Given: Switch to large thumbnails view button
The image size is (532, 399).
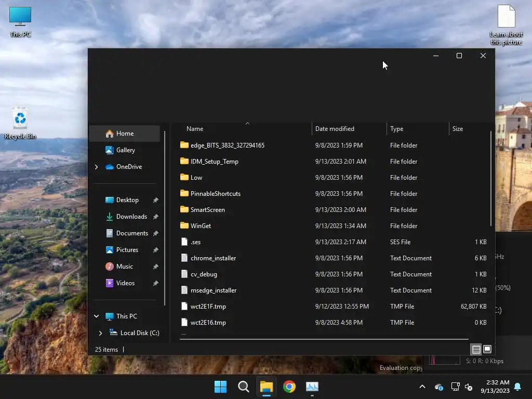Looking at the screenshot, I should click(x=487, y=349).
